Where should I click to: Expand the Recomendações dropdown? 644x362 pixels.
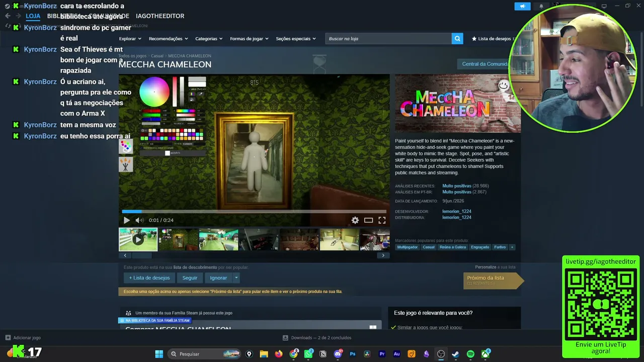pos(168,39)
